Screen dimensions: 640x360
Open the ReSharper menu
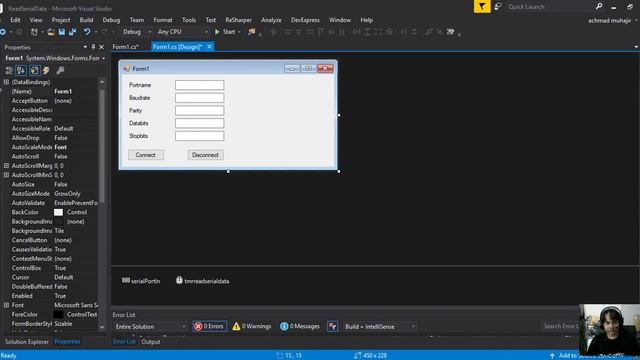coord(238,20)
